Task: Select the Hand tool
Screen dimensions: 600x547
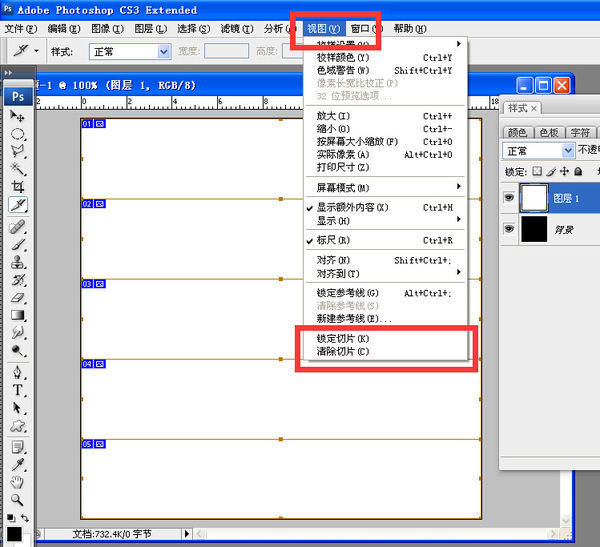Action: (x=17, y=482)
